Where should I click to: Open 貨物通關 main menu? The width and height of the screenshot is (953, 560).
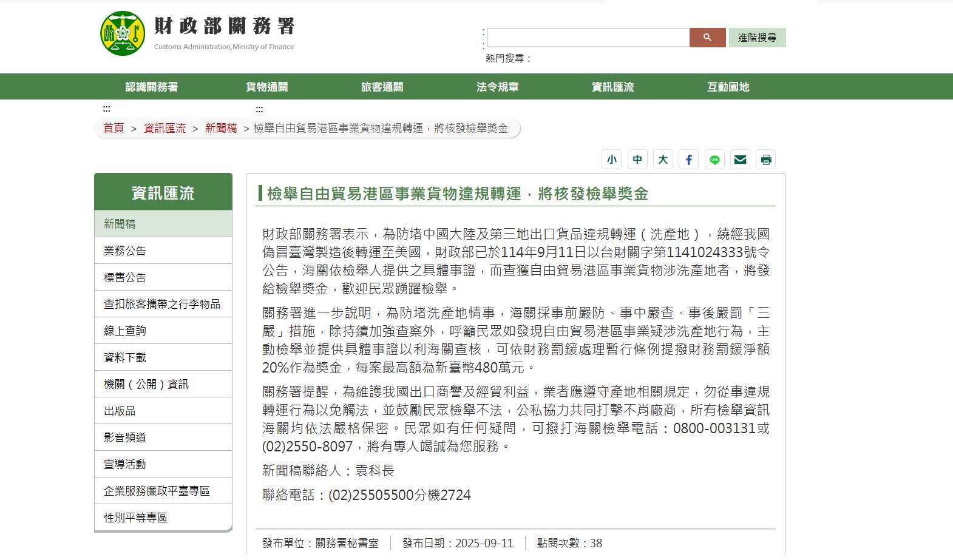267,87
